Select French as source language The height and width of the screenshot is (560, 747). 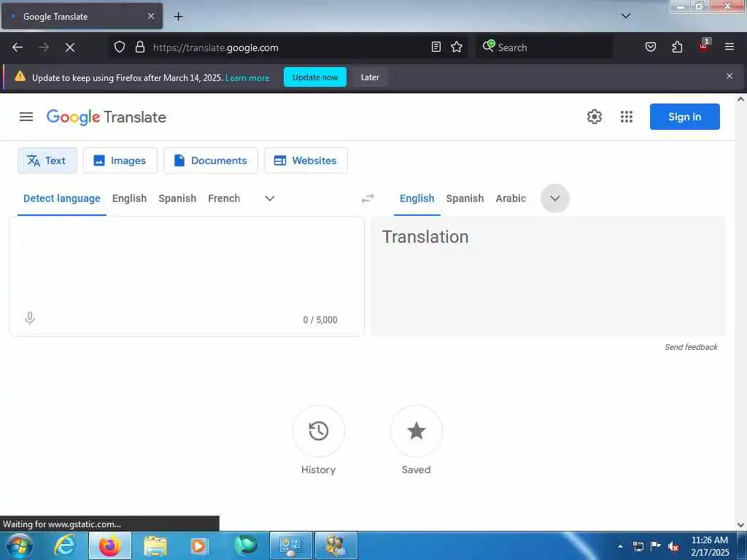224,198
